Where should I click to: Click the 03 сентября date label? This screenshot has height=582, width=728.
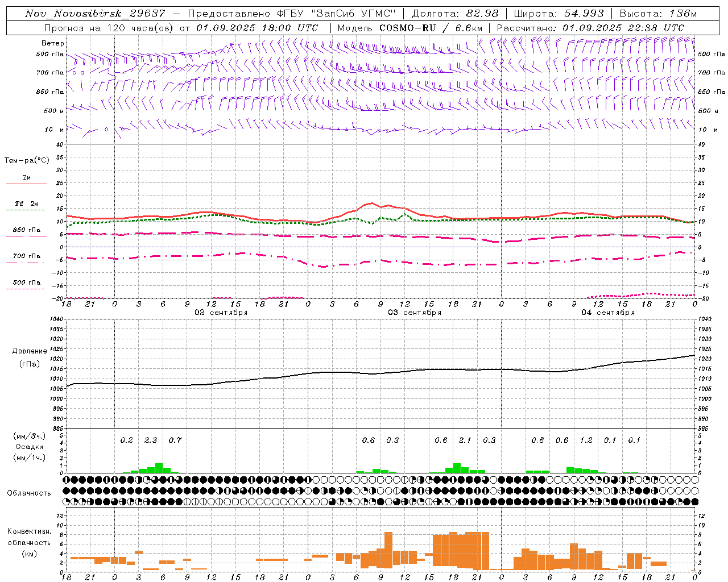(415, 313)
